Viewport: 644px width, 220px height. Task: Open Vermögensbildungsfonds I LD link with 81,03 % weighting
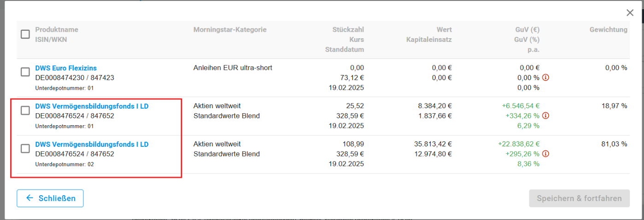[92, 145]
